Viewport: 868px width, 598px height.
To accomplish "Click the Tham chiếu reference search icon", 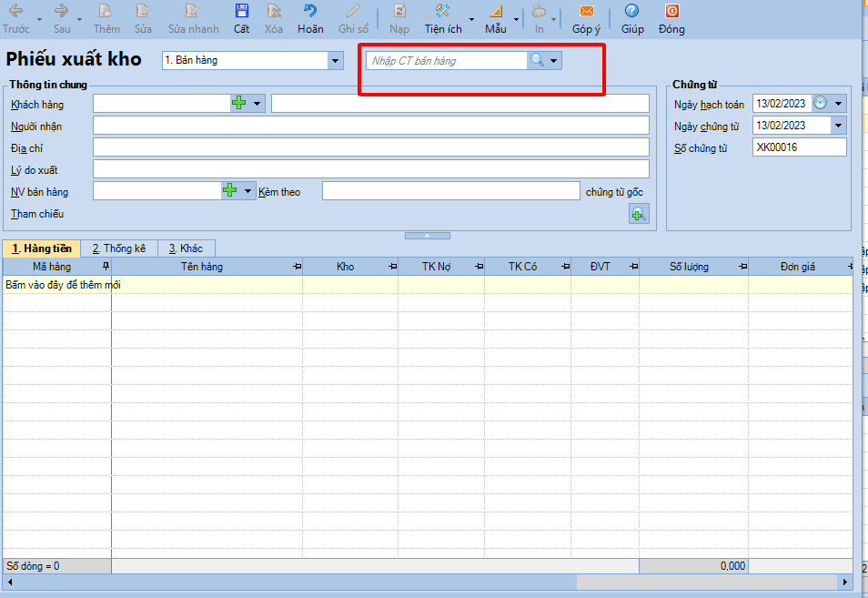I will coord(639,214).
